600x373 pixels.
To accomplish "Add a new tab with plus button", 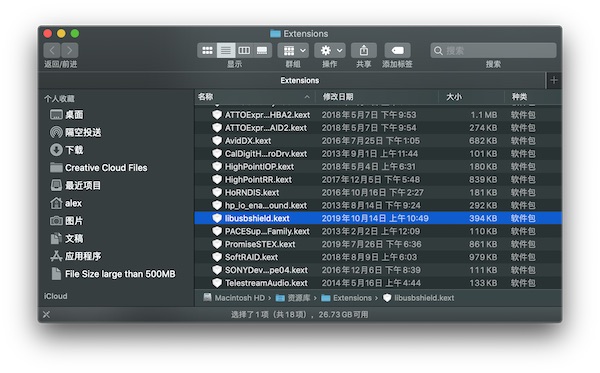I will pos(554,80).
